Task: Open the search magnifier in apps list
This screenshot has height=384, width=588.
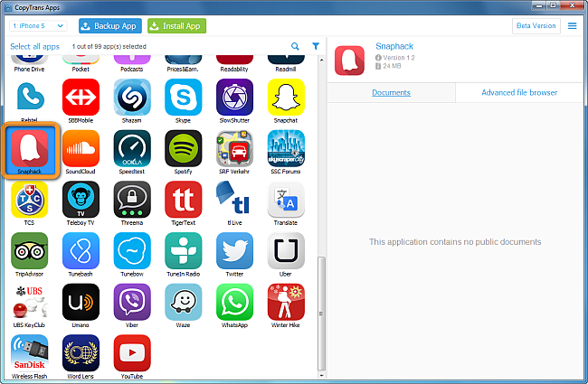Action: pos(295,46)
